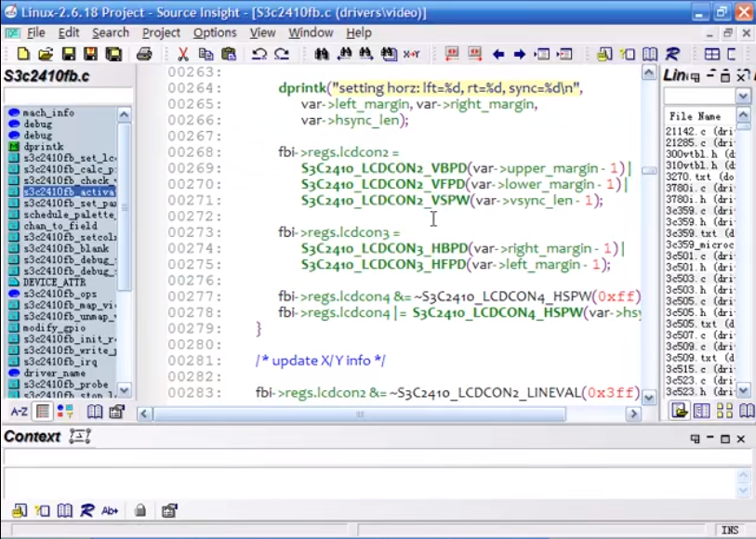Screen dimensions: 756x539
Task: Click the Save All toolbar icon
Action: pyautogui.click(x=113, y=54)
